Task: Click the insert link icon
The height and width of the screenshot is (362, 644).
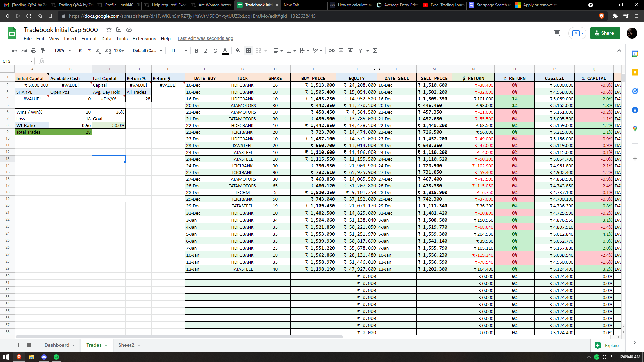Action: [332, 51]
